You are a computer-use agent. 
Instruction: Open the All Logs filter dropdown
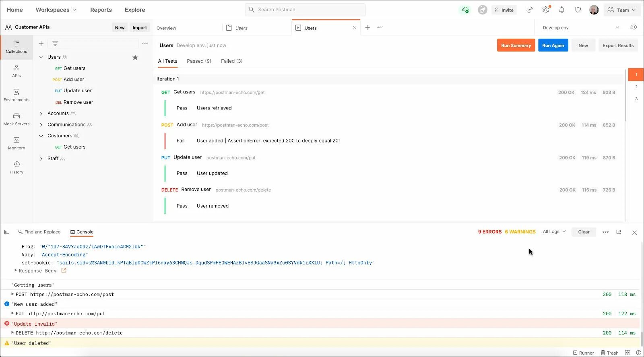pos(554,232)
